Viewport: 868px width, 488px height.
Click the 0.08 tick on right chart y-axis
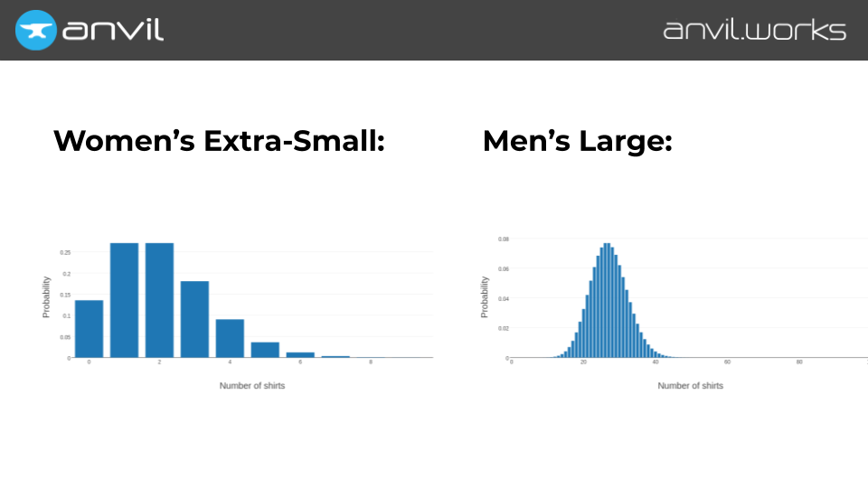pyautogui.click(x=503, y=239)
